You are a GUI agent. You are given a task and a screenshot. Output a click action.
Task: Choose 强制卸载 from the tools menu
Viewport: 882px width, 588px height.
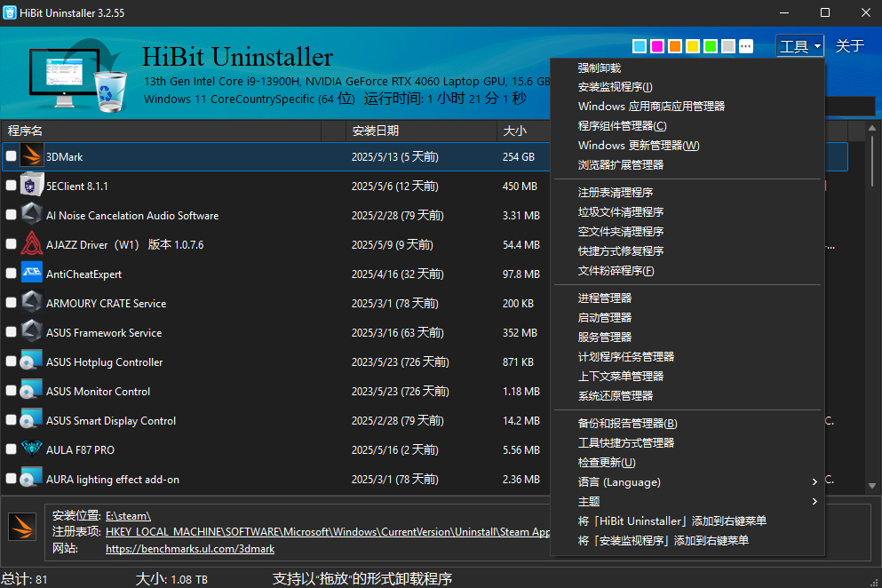coord(687,68)
